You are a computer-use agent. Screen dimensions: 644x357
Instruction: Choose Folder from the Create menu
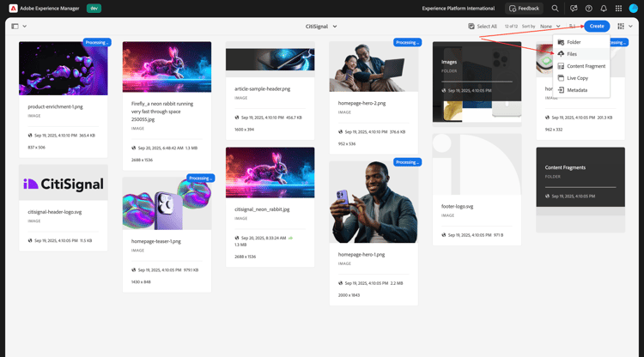click(x=581, y=42)
